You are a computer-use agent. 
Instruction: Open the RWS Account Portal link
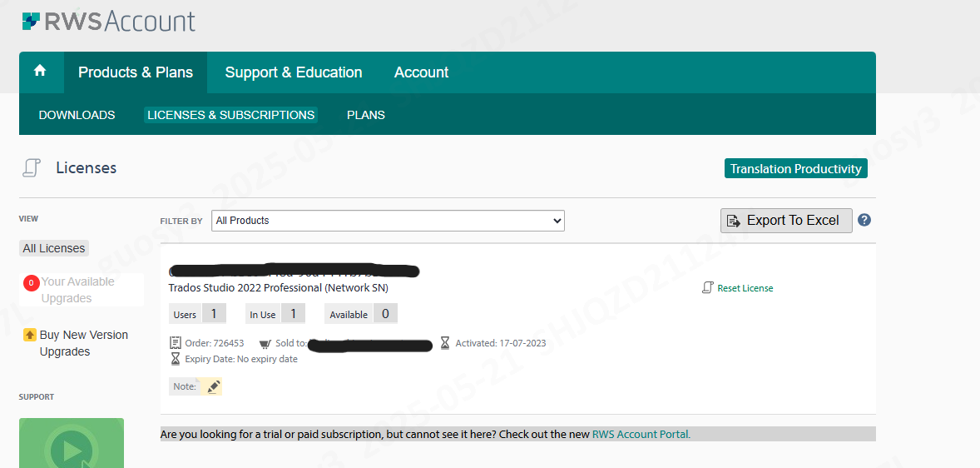click(641, 434)
